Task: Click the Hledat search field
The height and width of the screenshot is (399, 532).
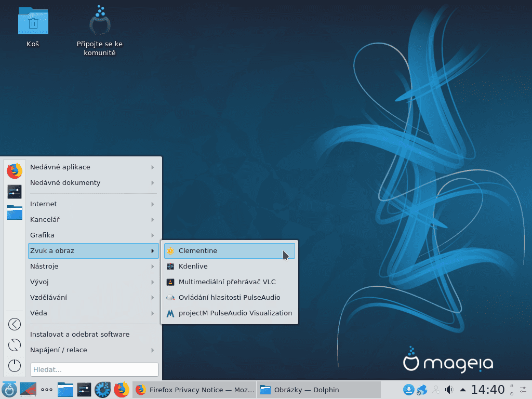Action: [x=94, y=369]
